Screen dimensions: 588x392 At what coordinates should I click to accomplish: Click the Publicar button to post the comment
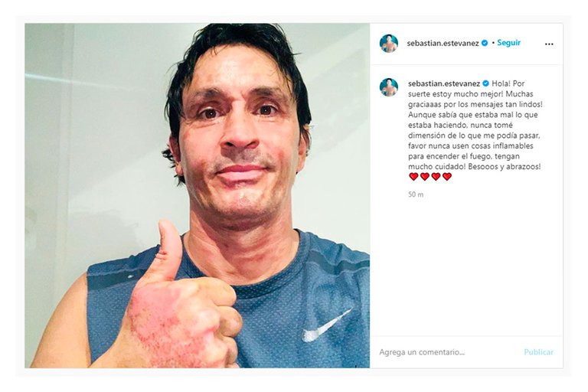[x=538, y=352]
